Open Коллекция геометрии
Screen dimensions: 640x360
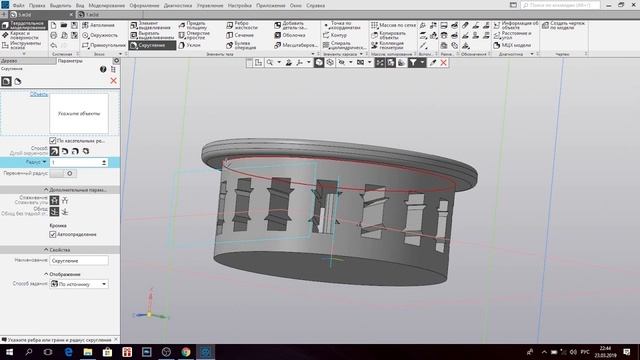point(388,45)
